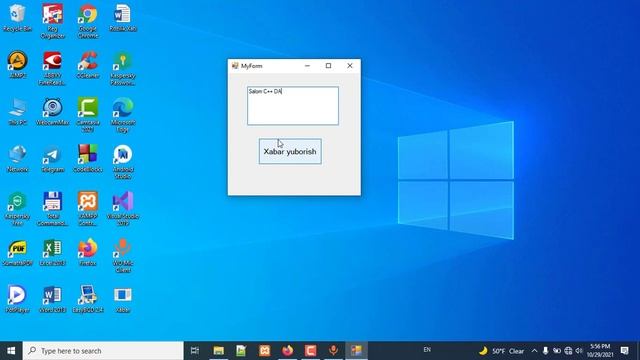Select the EasyBCD desktop icon
The width and height of the screenshot is (640, 360).
coord(88,299)
